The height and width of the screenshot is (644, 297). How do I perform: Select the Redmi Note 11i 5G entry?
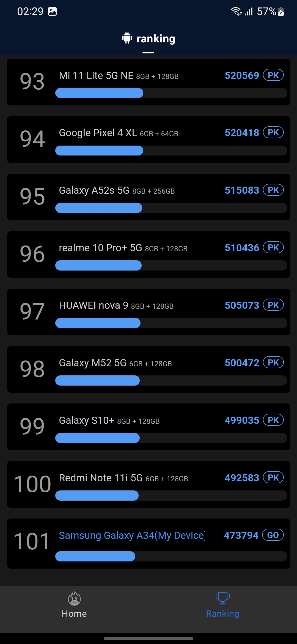coord(123,478)
